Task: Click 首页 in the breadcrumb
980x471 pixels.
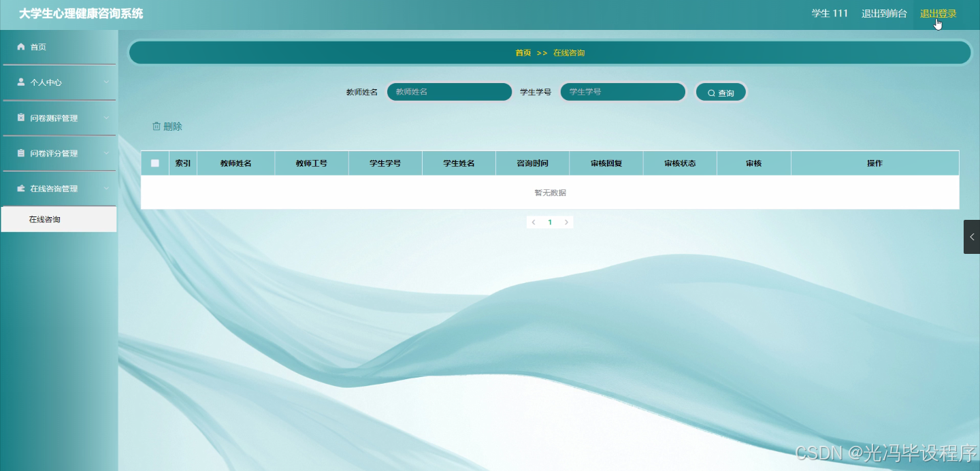Action: coord(523,52)
